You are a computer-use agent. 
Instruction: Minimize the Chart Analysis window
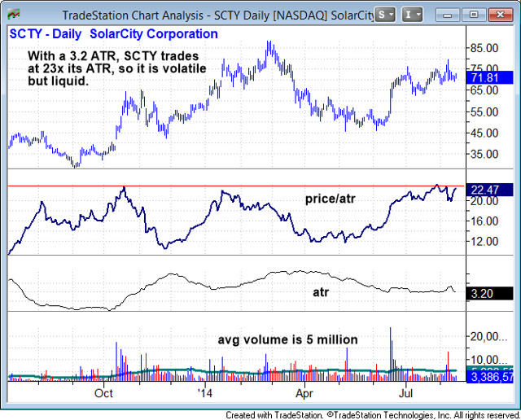point(447,15)
